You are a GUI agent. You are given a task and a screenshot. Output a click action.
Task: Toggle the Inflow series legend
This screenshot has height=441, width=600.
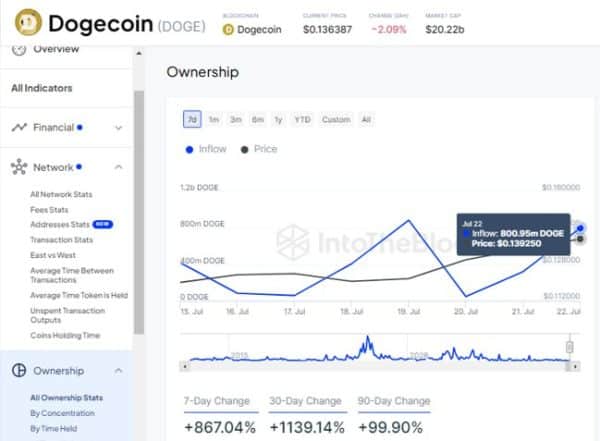pyautogui.click(x=206, y=149)
